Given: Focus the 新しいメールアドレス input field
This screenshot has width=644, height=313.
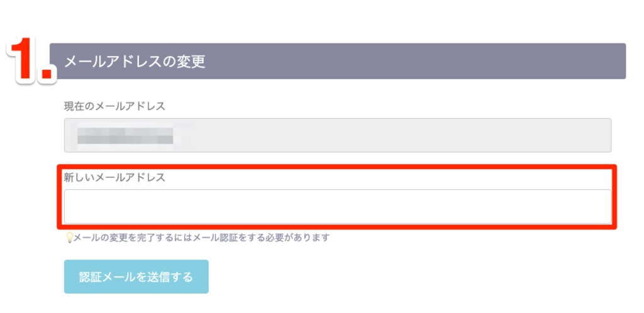Looking at the screenshot, I should [338, 207].
